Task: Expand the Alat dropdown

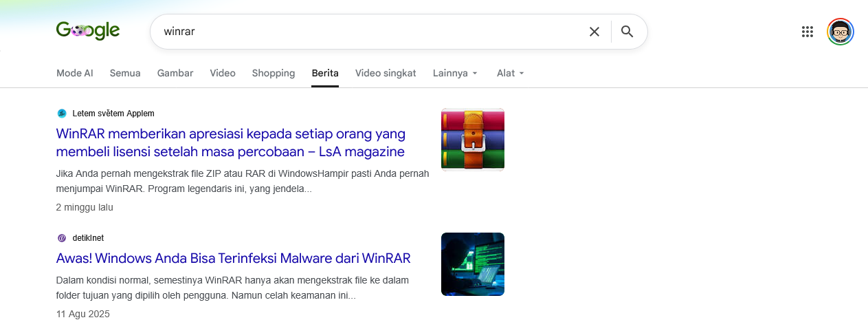Action: (511, 73)
